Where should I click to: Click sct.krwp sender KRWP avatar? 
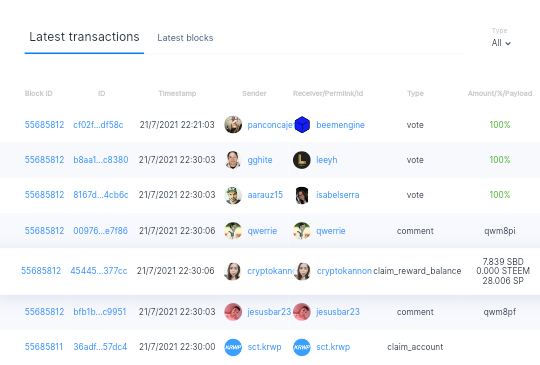pos(233,347)
